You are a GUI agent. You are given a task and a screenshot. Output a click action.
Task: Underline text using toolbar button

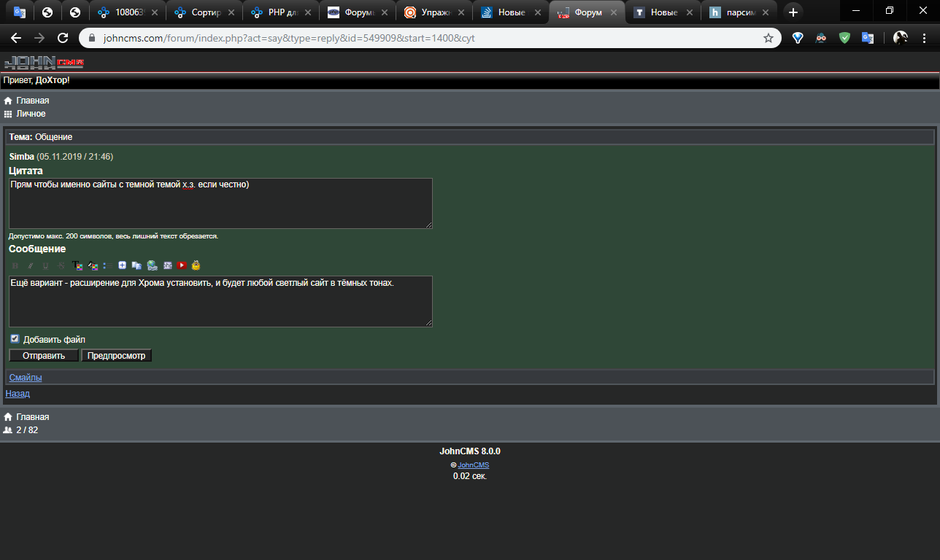coord(45,266)
